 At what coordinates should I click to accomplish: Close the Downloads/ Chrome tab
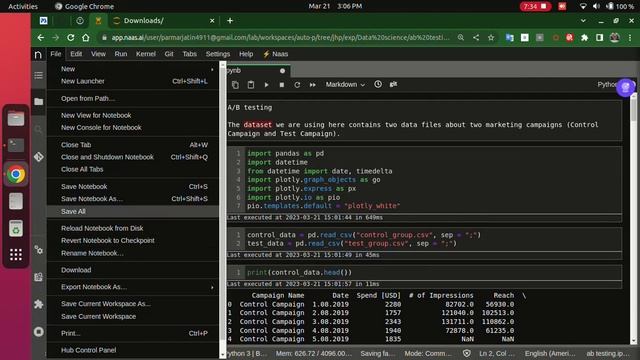[x=212, y=21]
